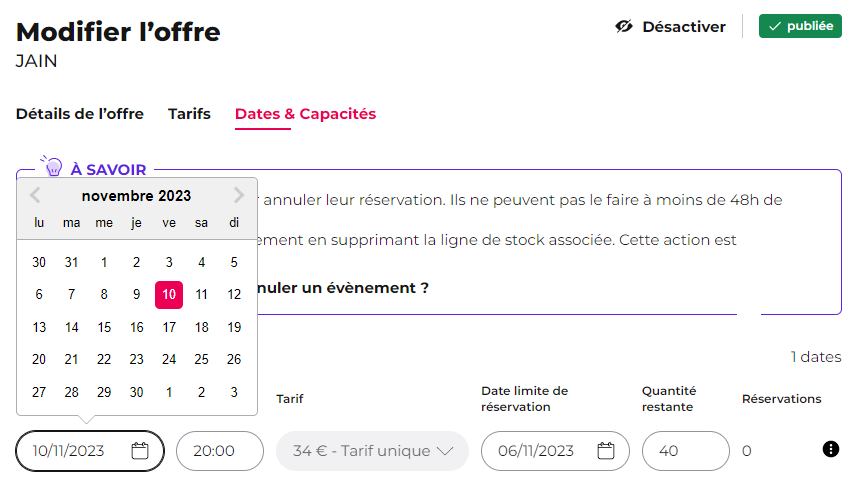Click the three-dot options icon on the stock row
This screenshot has width=858, height=493.
831,449
